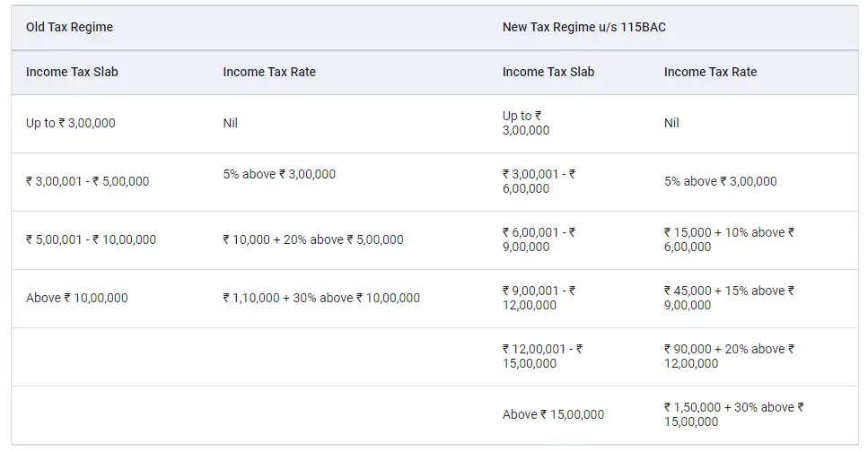The width and height of the screenshot is (868, 452).
Task: Click the ₹ 90,000 + 20% rate cell
Action: click(x=729, y=356)
